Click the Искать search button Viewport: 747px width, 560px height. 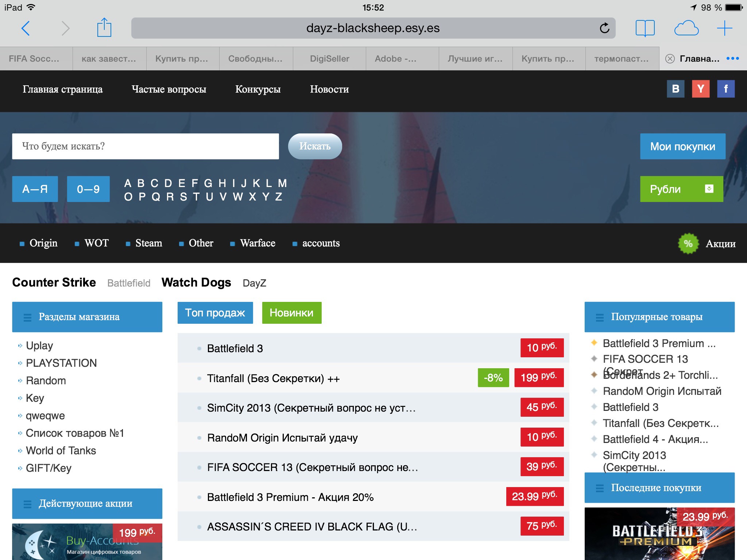(x=315, y=146)
